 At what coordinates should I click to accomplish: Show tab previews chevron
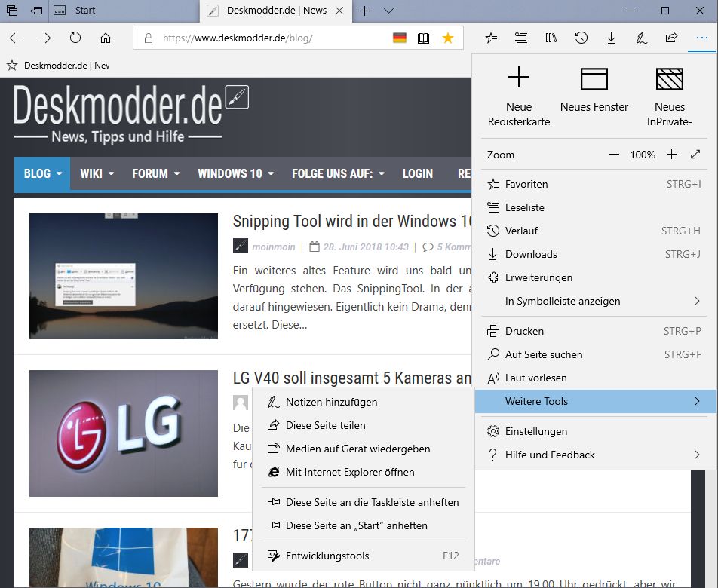[x=388, y=11]
